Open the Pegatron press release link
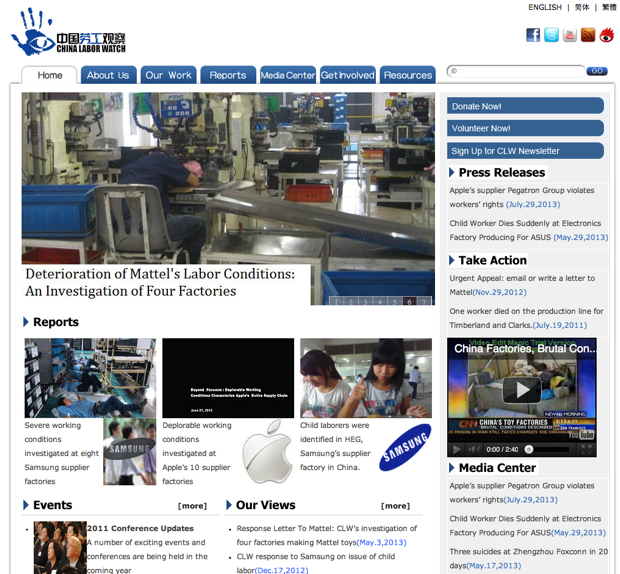The height and width of the screenshot is (574, 620). pos(522,197)
